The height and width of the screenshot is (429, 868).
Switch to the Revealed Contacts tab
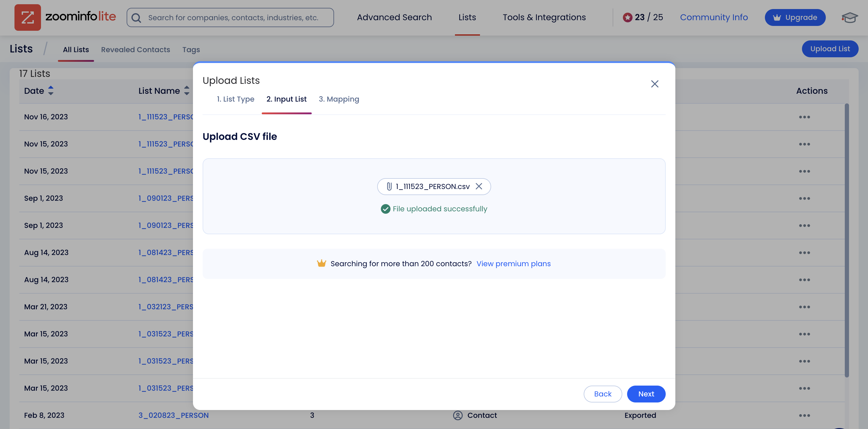pyautogui.click(x=135, y=49)
